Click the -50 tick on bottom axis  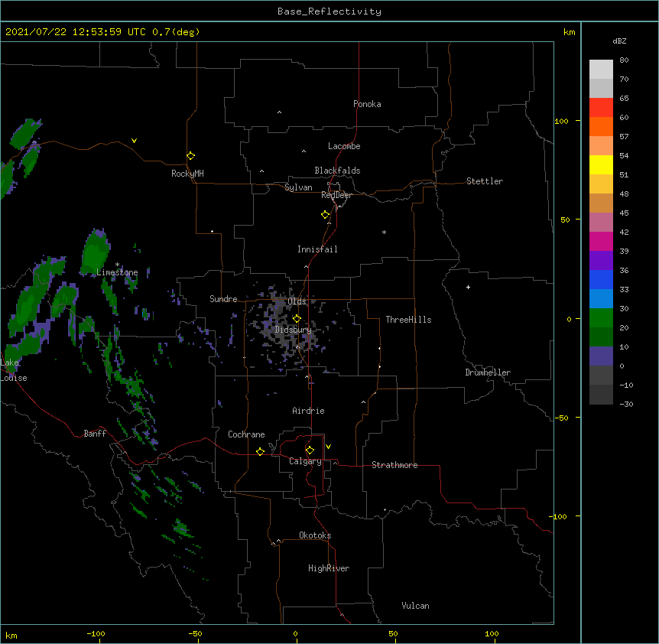pyautogui.click(x=195, y=633)
